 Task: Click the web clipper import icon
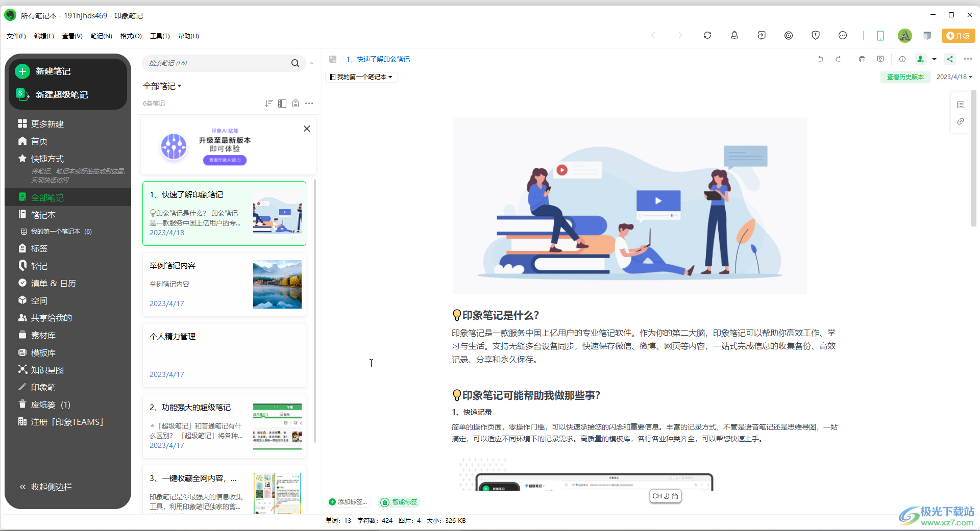point(762,35)
